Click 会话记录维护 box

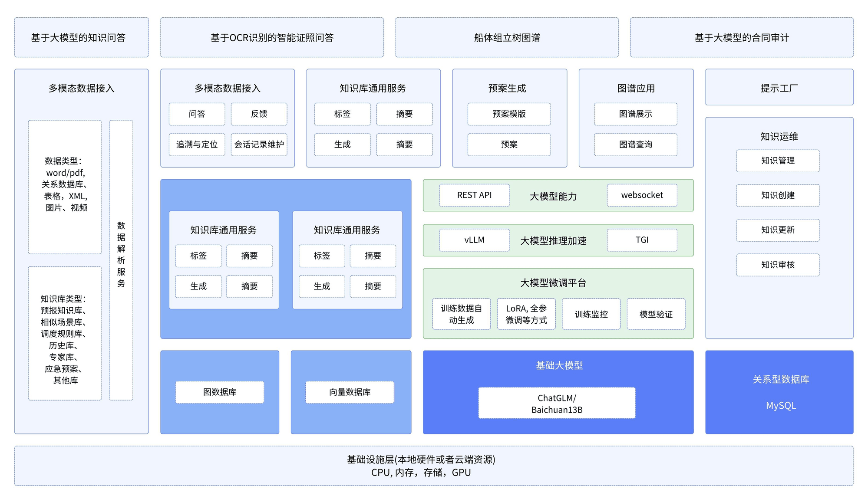259,144
